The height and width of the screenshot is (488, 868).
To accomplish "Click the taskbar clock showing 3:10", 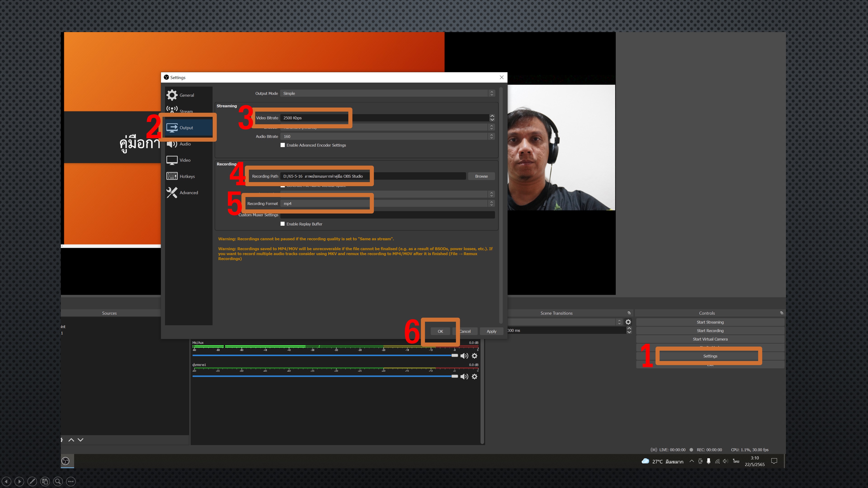I will tap(755, 461).
